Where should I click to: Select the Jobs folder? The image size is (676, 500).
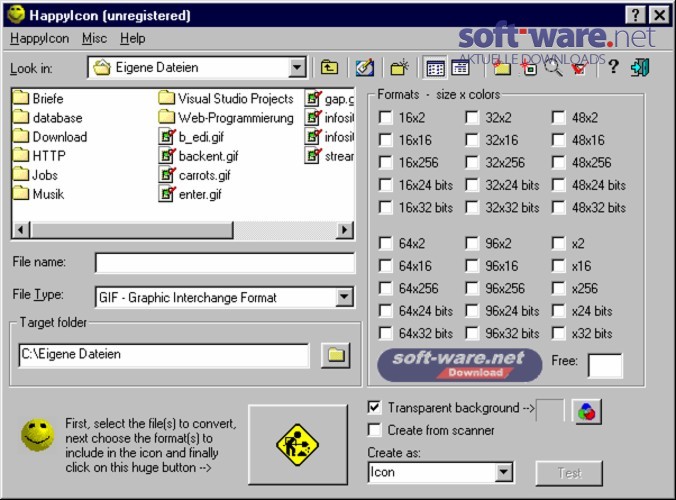point(35,175)
